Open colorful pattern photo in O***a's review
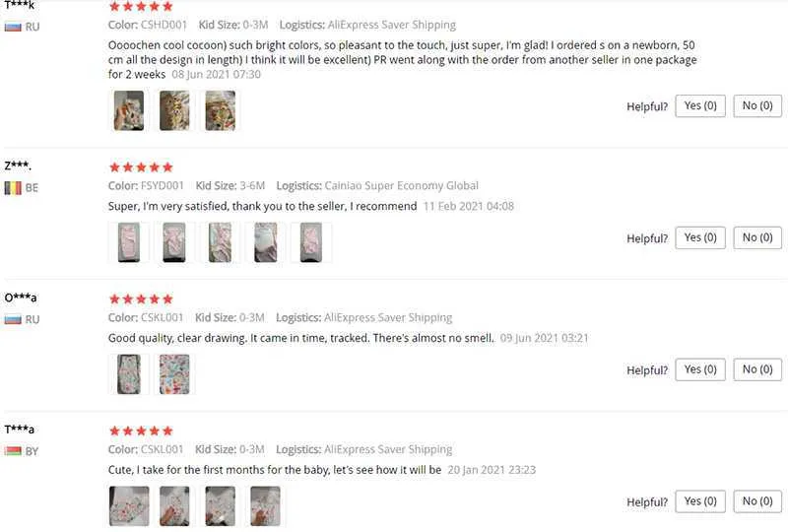The width and height of the screenshot is (788, 532). [174, 374]
